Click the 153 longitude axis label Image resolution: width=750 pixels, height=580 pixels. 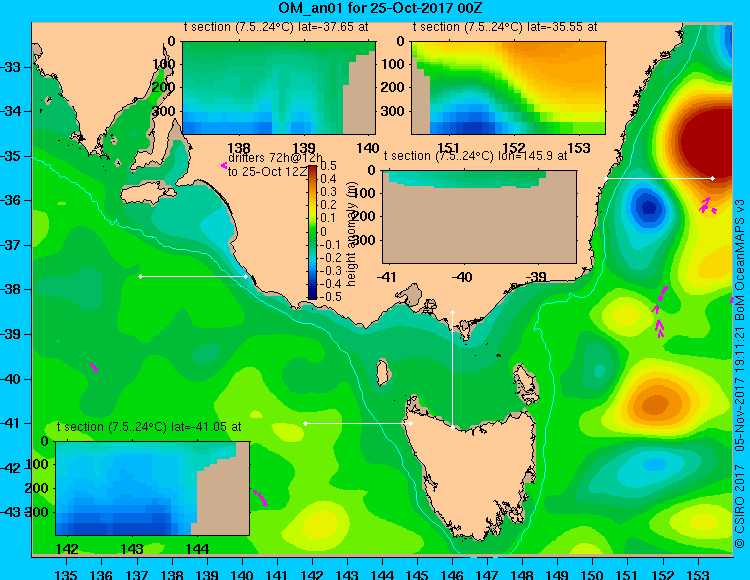click(698, 575)
